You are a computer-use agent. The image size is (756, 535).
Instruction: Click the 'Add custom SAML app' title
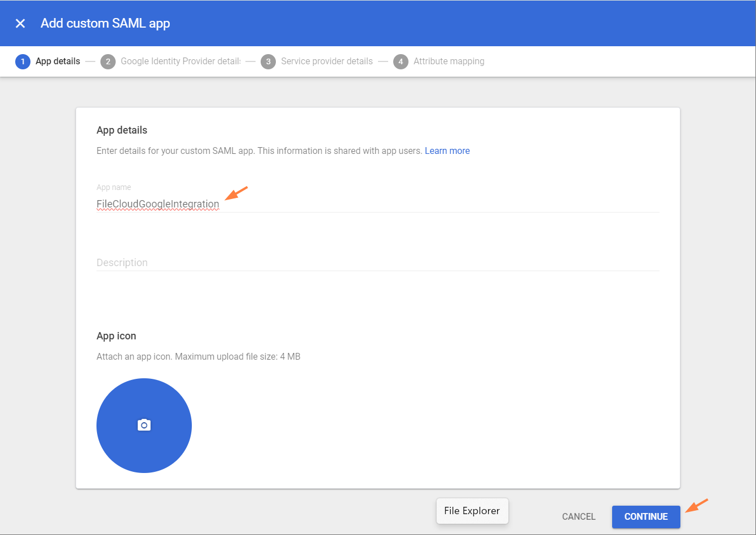pyautogui.click(x=105, y=24)
